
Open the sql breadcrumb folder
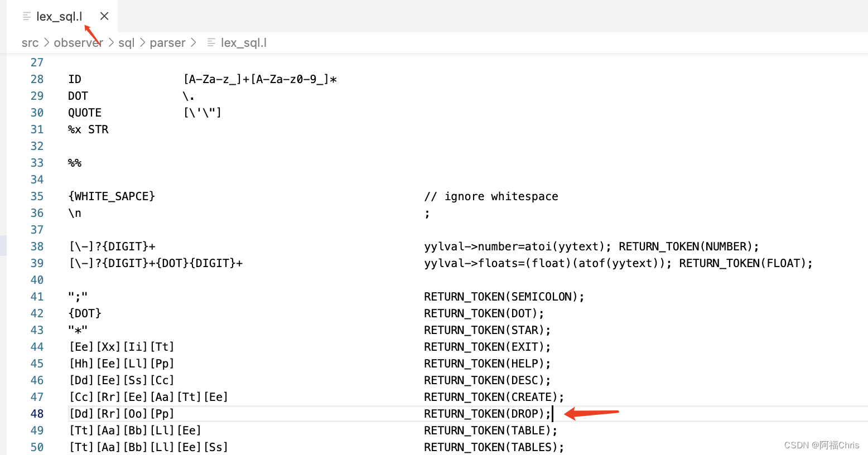coord(126,43)
